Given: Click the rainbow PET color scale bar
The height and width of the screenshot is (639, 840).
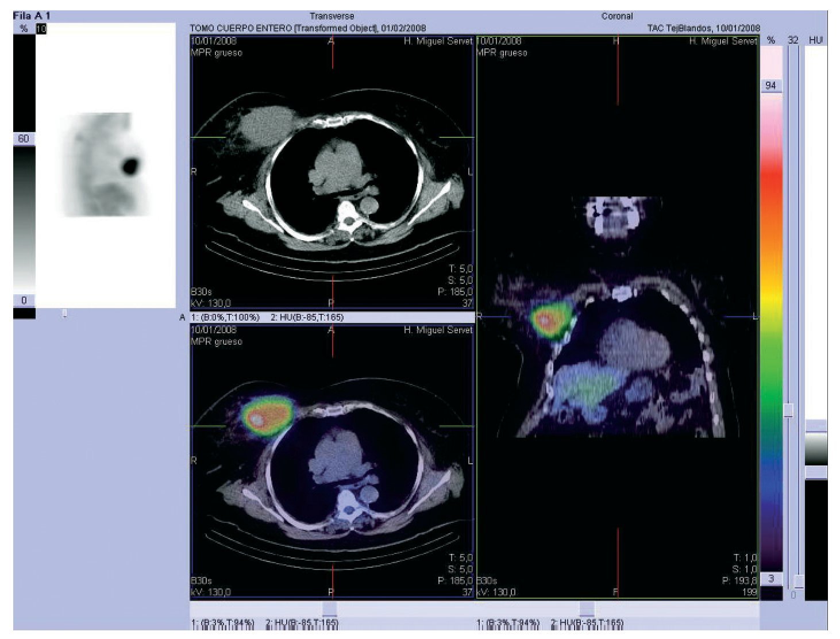Looking at the screenshot, I should [x=771, y=333].
